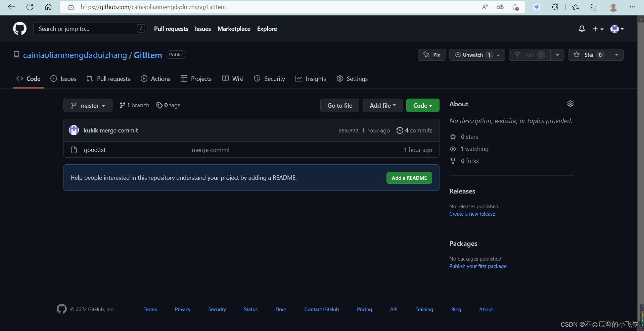Open the Add file dropdown
This screenshot has width=644, height=331.
pyautogui.click(x=382, y=105)
